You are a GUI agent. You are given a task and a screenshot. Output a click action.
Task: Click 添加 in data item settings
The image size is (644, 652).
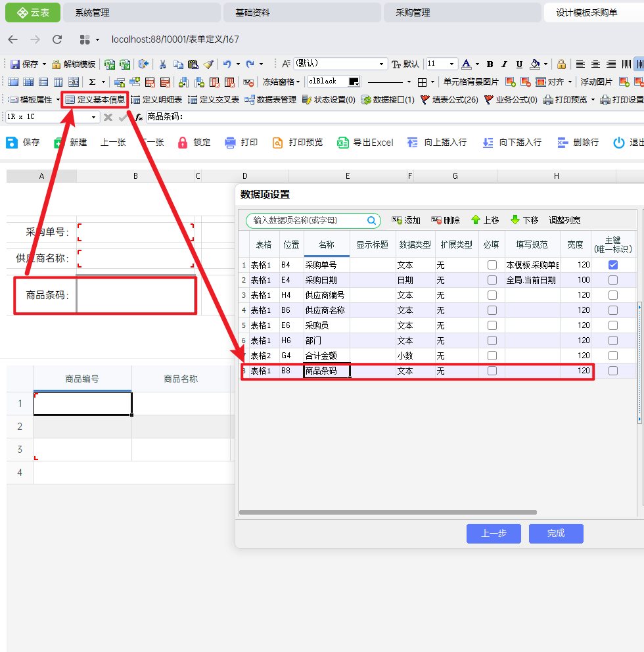(x=405, y=220)
